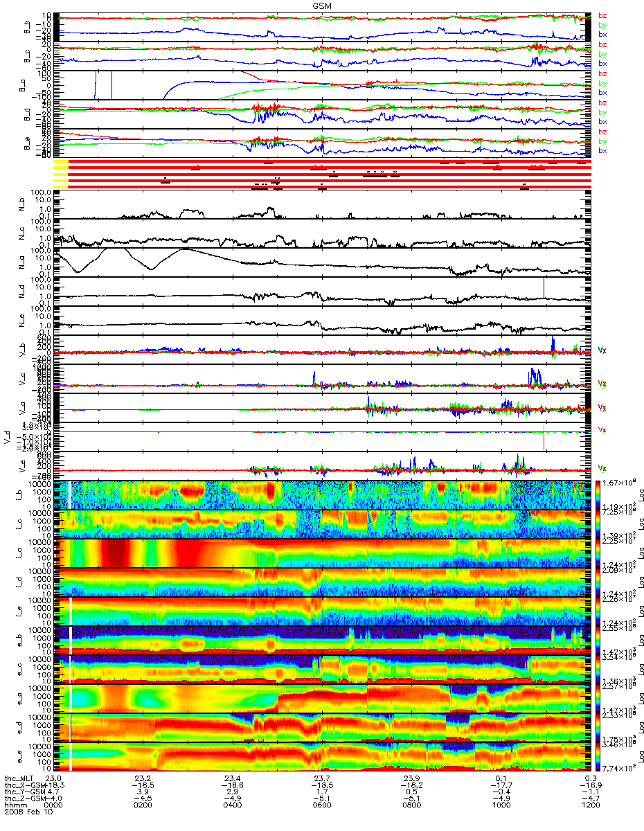Click the X-GSM value -17.7
Image resolution: width=644 pixels, height=831 pixels.
point(500,786)
